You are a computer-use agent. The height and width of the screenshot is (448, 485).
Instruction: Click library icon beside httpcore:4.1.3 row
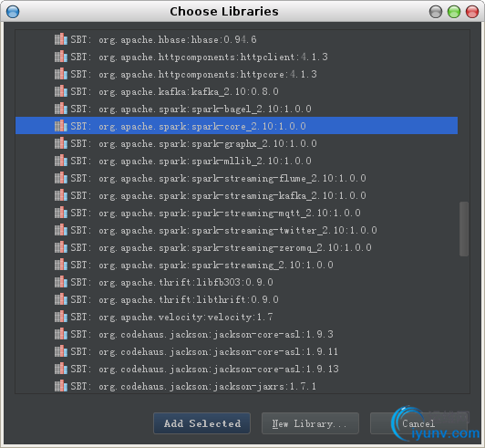pos(60,74)
